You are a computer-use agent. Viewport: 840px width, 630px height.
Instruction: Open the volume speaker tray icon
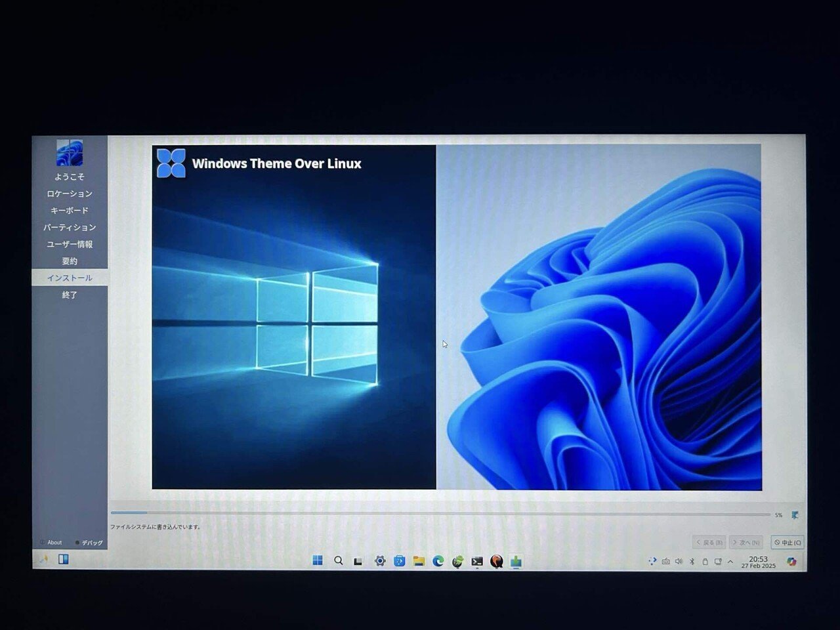point(679,562)
